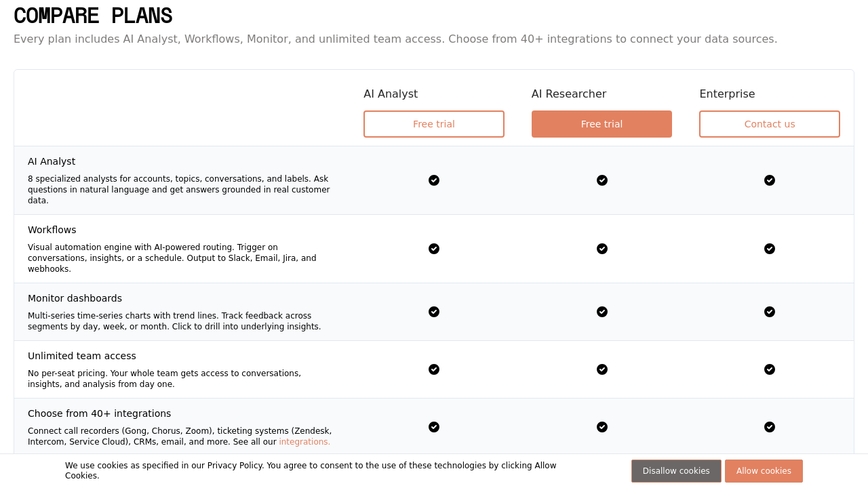The height and width of the screenshot is (488, 868).
Task: Click AI Analyst row checkmark under AI Analyst plan
Action: (434, 180)
